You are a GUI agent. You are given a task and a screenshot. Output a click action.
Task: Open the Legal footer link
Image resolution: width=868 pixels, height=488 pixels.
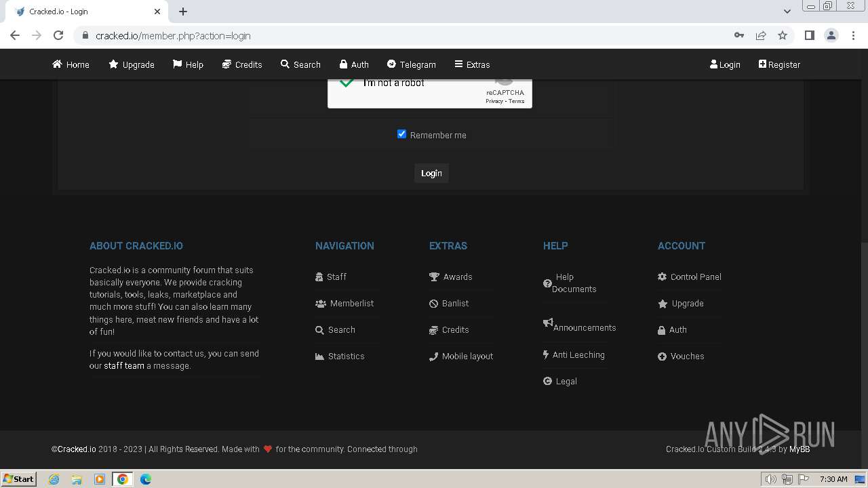tap(560, 381)
